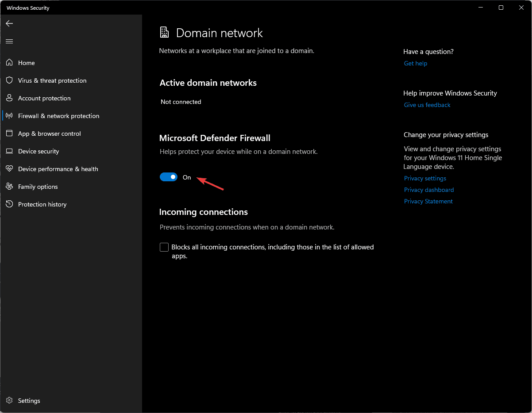Open Device security page
Screen dimensions: 532x413
71,151
